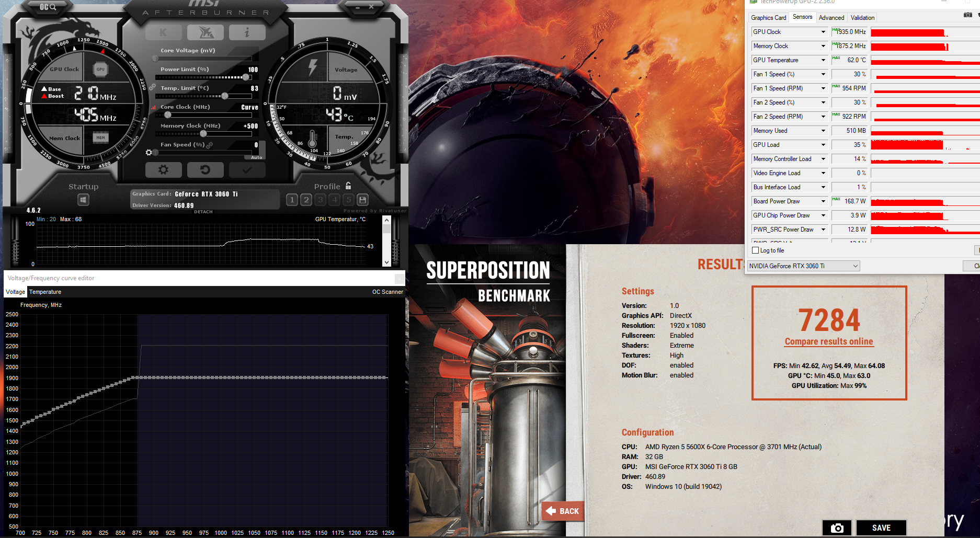
Task: Open the Validation tab in GPU-Z
Action: tap(862, 18)
